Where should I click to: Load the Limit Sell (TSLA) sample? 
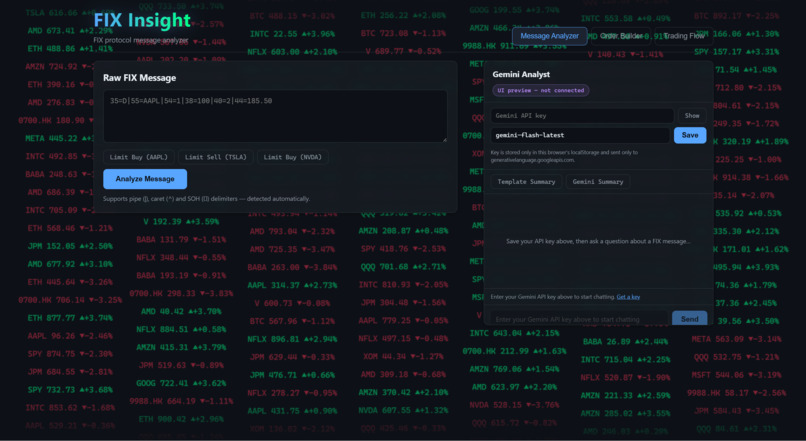click(x=215, y=157)
